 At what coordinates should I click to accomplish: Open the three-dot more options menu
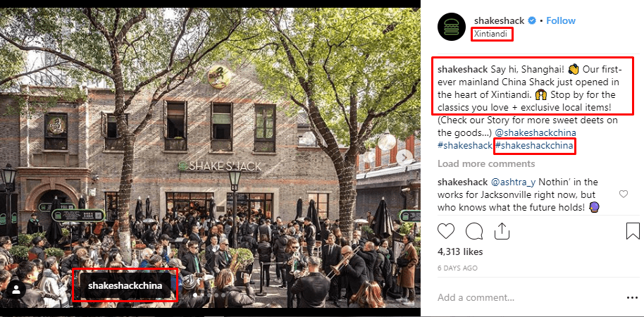[632, 298]
